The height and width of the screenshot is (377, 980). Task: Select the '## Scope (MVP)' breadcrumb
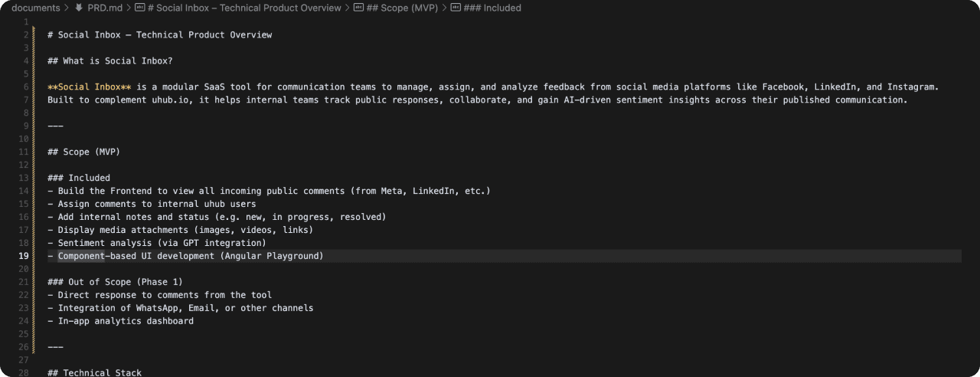coord(401,8)
